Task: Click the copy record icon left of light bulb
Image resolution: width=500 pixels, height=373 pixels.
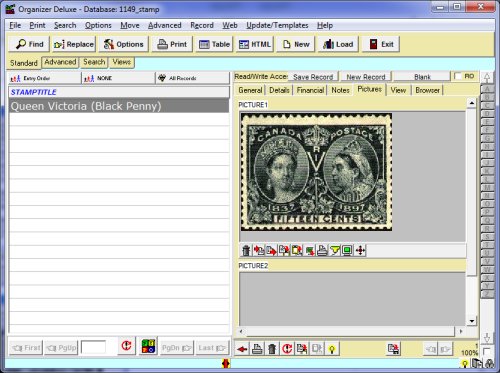Action: click(317, 349)
